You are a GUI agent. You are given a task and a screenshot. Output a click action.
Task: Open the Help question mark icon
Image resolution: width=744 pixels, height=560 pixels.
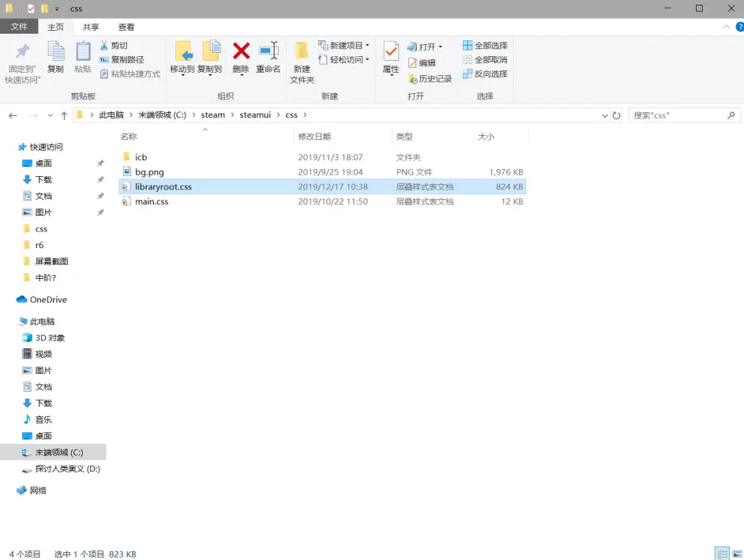(739, 27)
